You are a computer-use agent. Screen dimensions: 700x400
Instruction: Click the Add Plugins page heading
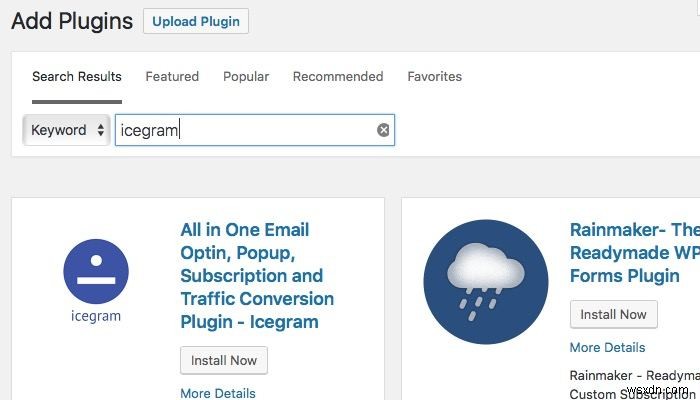point(72,21)
